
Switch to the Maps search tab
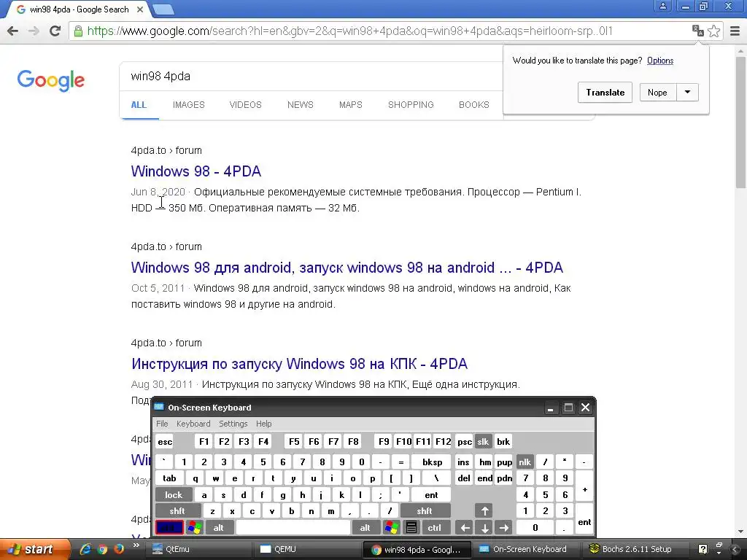pos(351,105)
